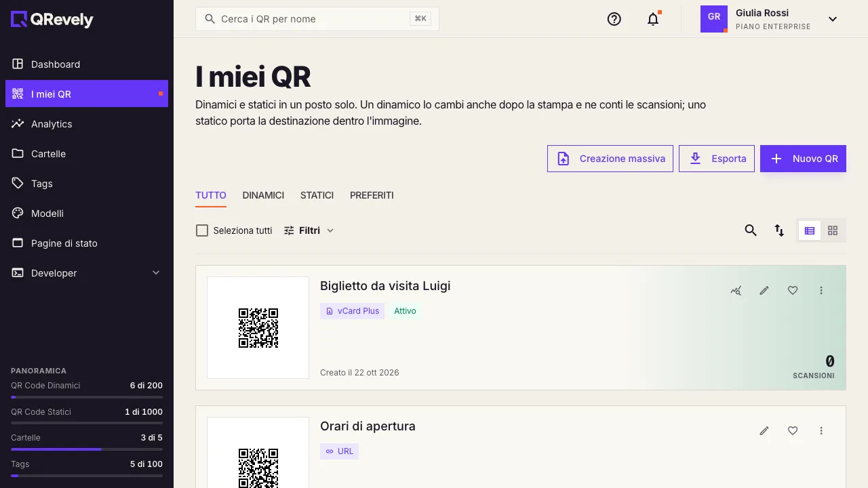Open Cartelle in the sidebar

coord(87,154)
